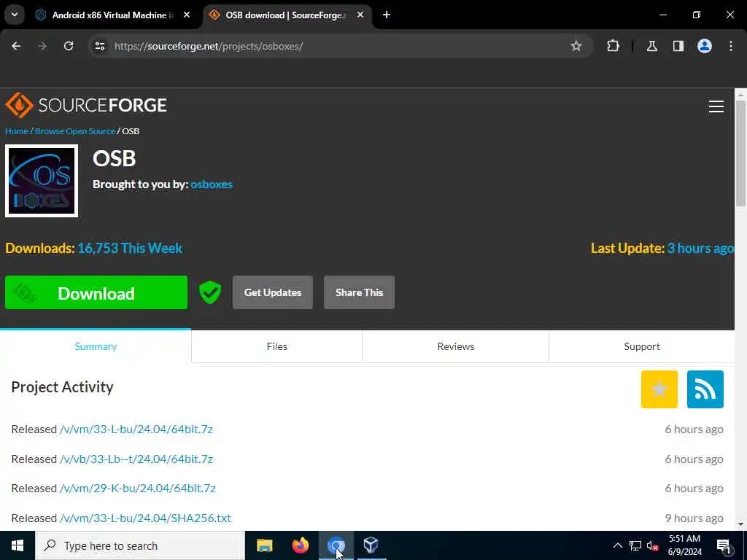747x560 pixels.
Task: Open the Support tab
Action: [x=642, y=346]
